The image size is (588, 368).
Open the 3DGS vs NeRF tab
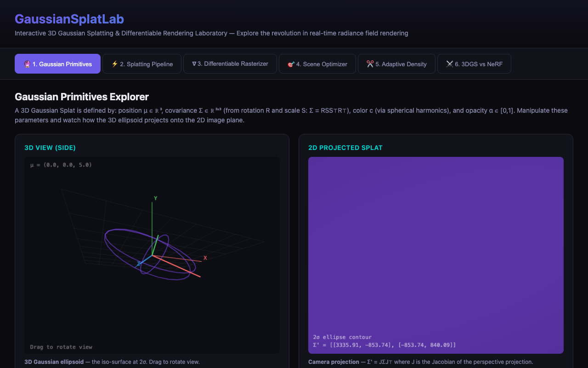(x=474, y=64)
